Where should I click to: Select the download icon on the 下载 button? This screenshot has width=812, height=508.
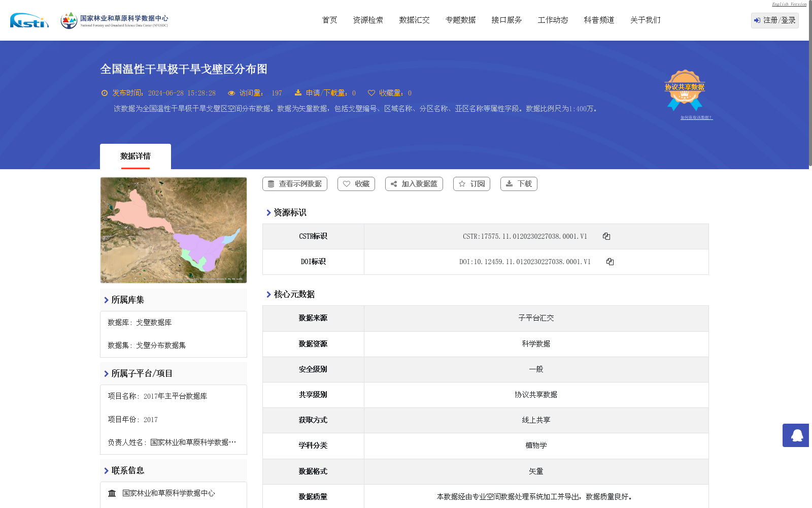[x=509, y=184]
